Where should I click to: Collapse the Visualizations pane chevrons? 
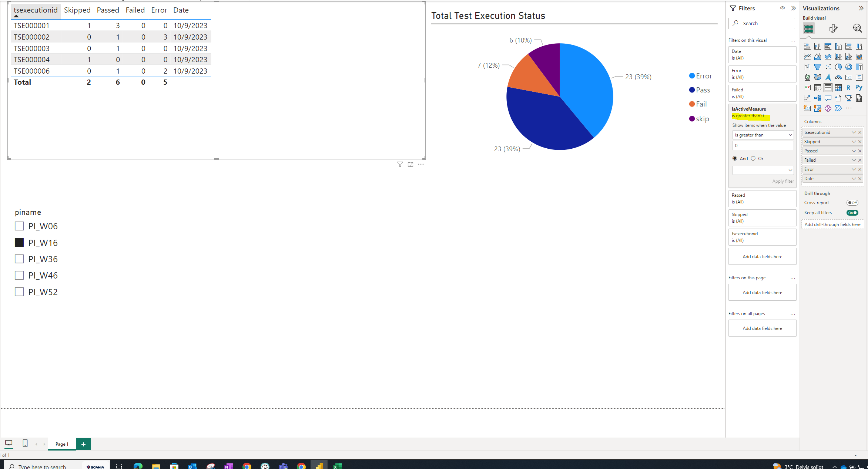(861, 8)
